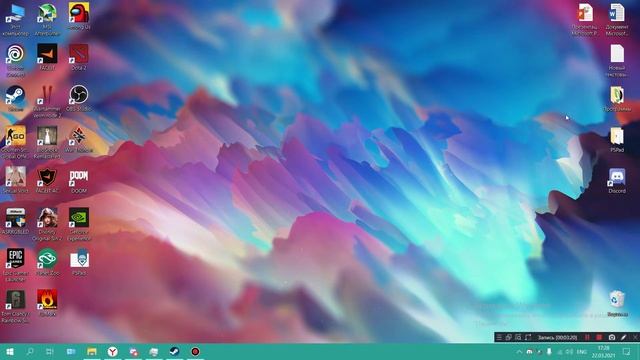
Task: Pause the screen recording
Action: point(587,337)
